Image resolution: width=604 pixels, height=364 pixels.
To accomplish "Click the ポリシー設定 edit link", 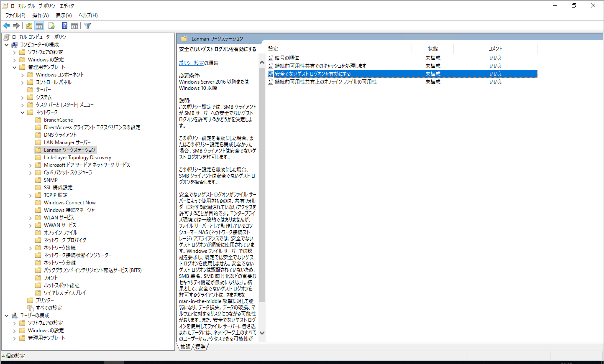I will point(192,63).
